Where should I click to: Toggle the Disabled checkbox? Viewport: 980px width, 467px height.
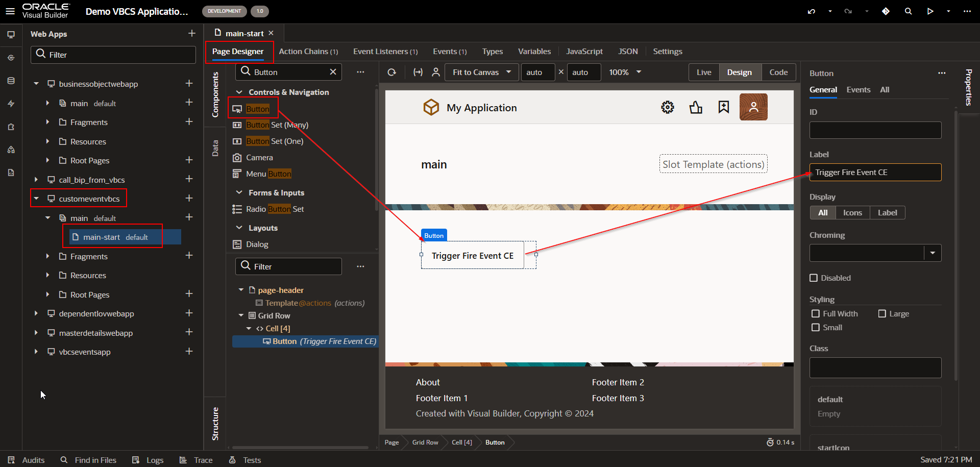[x=814, y=278]
